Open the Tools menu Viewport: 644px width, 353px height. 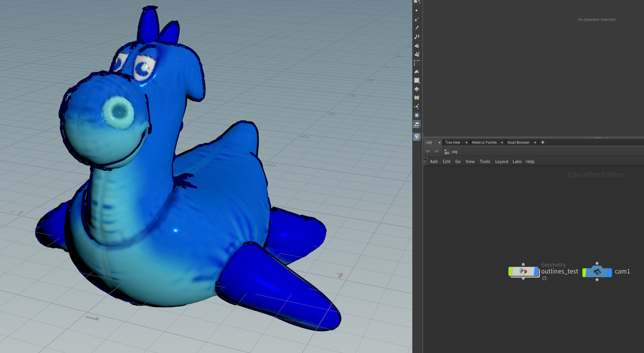(485, 162)
